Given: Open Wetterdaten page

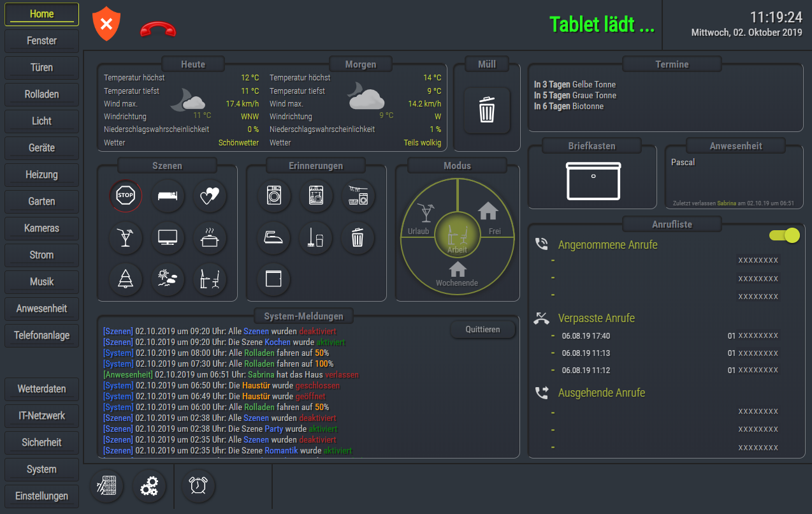Looking at the screenshot, I should click(x=42, y=389).
